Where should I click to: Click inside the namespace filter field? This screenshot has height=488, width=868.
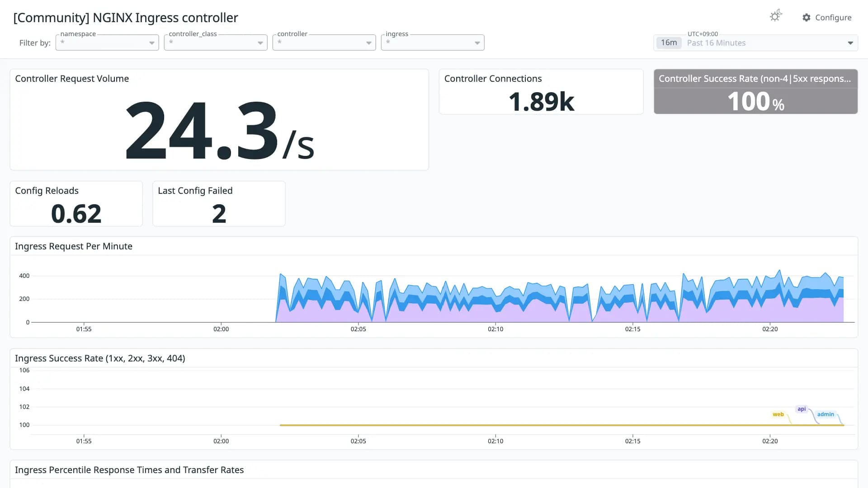pos(107,42)
